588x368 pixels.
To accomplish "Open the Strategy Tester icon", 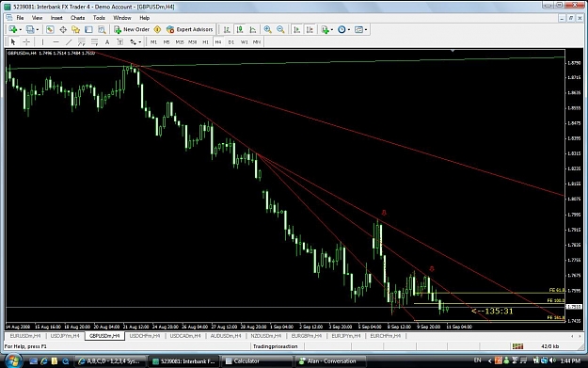I will coord(102,29).
